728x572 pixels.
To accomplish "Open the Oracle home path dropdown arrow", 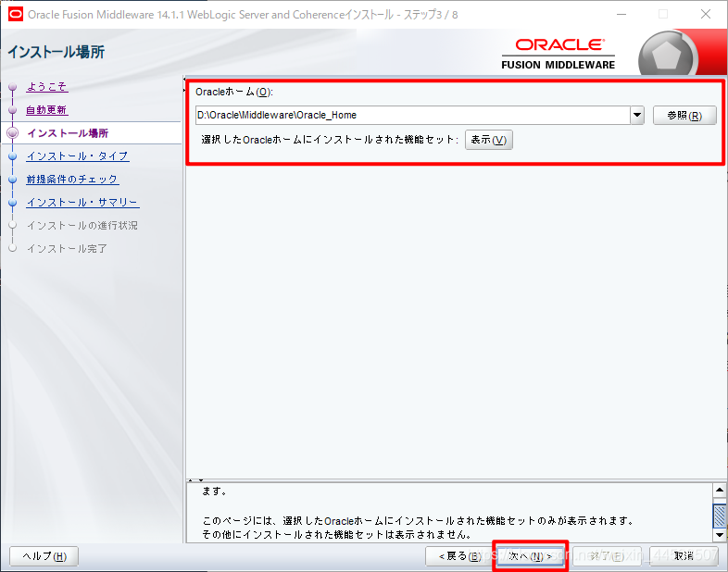I will [x=637, y=115].
